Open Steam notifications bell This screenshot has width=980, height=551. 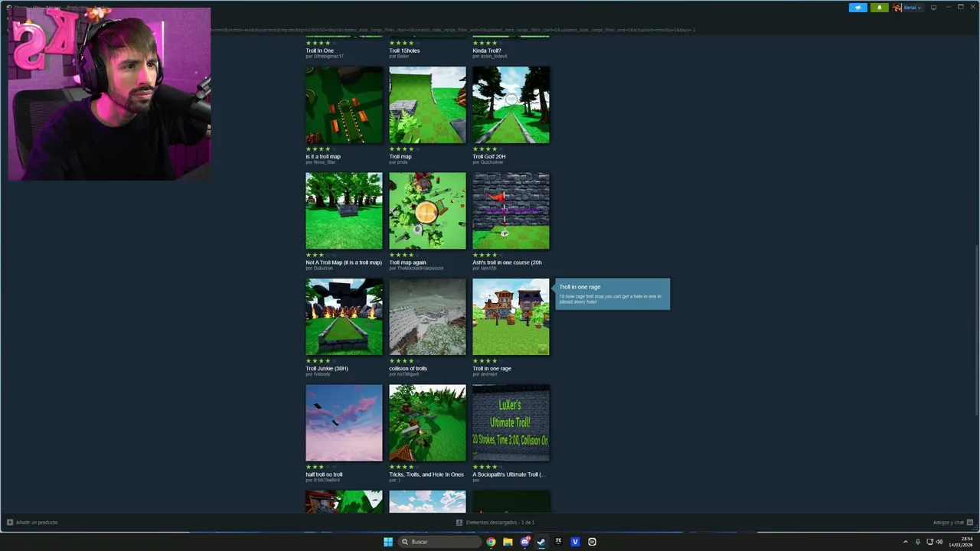(879, 8)
